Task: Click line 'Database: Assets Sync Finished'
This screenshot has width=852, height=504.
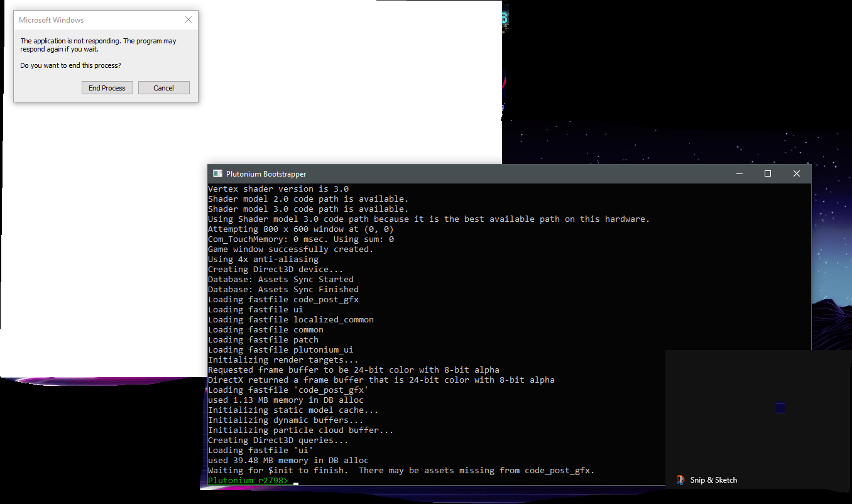Action: point(283,290)
